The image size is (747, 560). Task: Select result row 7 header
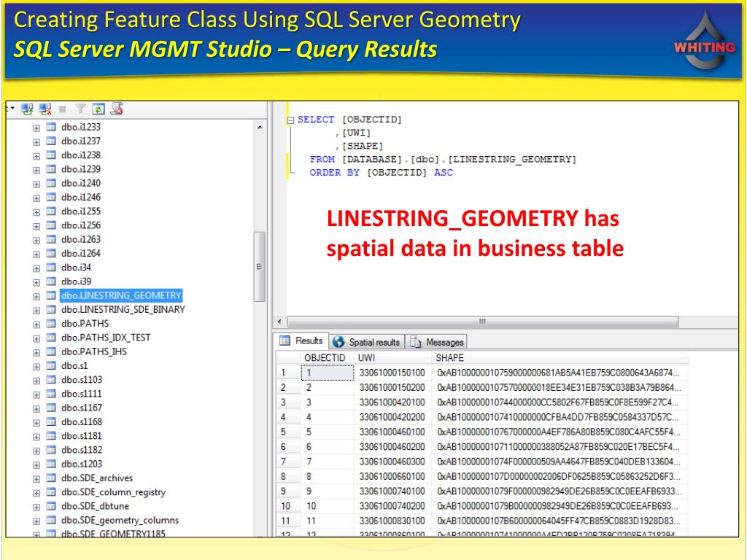tap(288, 462)
